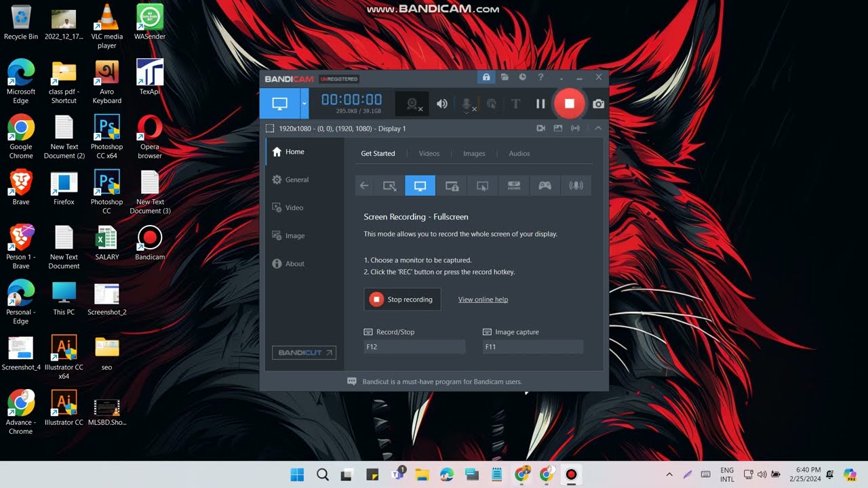Image resolution: width=868 pixels, height=488 pixels.
Task: Click the live broadcast icon on status bar
Action: click(575, 128)
